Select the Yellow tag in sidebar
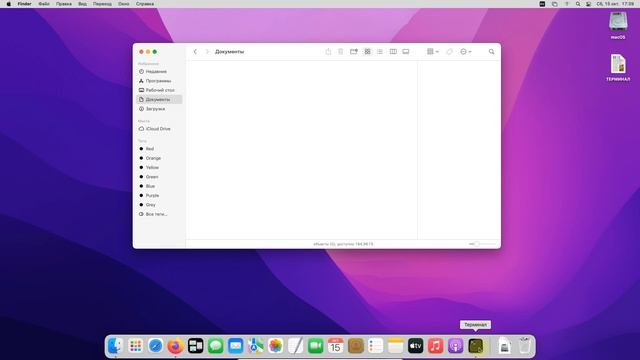Image resolution: width=640 pixels, height=360 pixels. click(159, 167)
